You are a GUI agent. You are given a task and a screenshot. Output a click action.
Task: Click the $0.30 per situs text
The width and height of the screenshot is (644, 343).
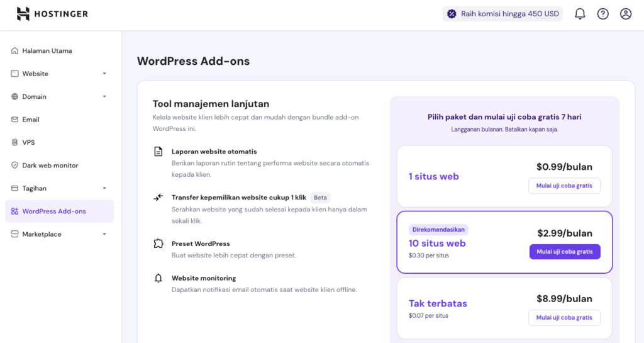pyautogui.click(x=429, y=256)
